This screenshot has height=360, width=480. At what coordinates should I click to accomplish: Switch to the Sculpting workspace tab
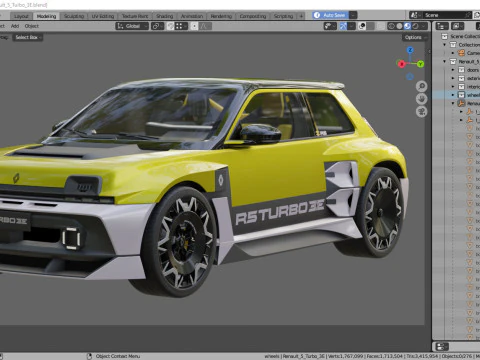pyautogui.click(x=74, y=16)
